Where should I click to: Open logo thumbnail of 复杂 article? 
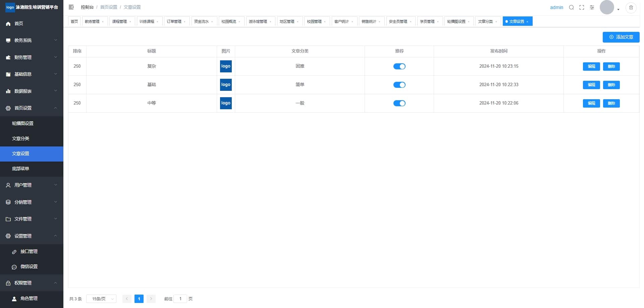click(x=226, y=66)
